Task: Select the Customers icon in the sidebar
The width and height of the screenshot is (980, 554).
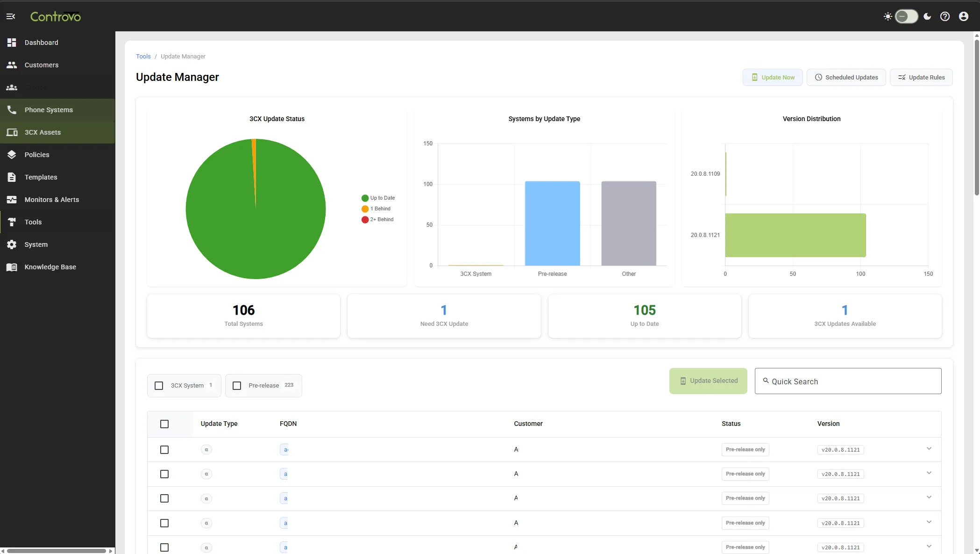Action: pyautogui.click(x=12, y=65)
